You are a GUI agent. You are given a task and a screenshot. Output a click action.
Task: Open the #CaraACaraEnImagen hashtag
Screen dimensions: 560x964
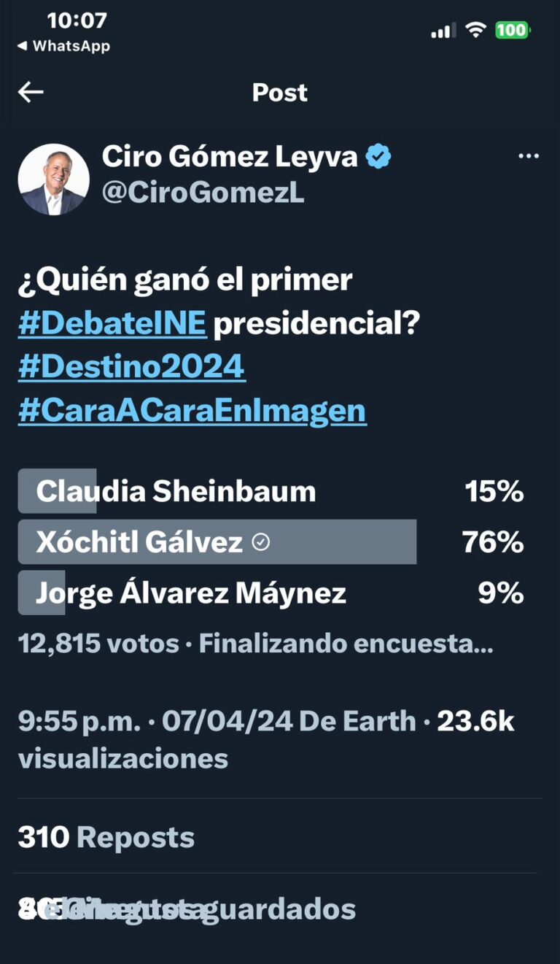(192, 410)
